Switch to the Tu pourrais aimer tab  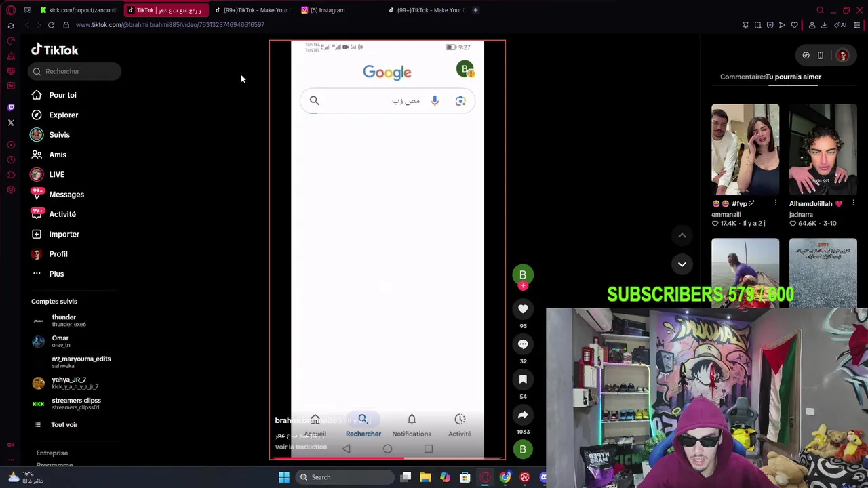(x=793, y=77)
